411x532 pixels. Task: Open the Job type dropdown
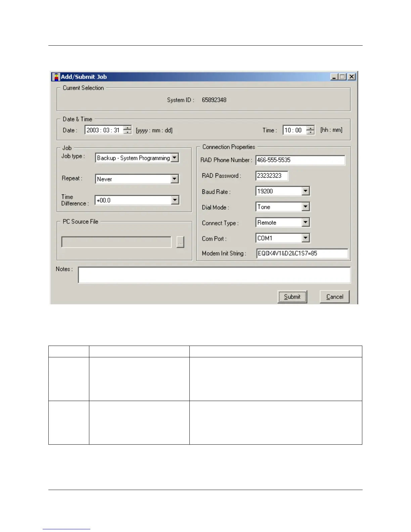point(175,158)
